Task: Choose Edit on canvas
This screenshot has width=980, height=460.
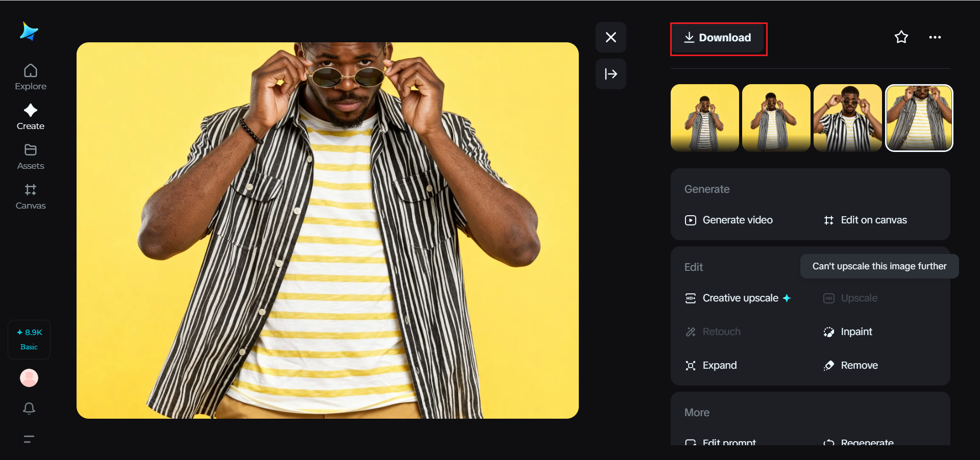Action: (866, 220)
